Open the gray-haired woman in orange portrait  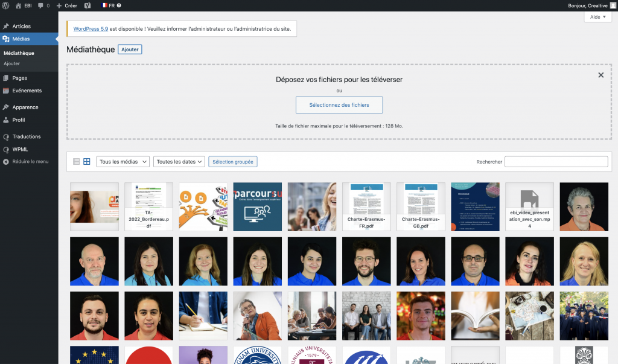[x=584, y=206]
